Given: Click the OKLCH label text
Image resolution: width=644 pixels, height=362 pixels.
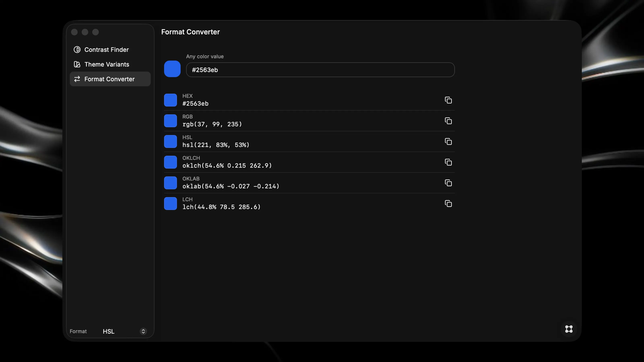Looking at the screenshot, I should click(x=191, y=158).
